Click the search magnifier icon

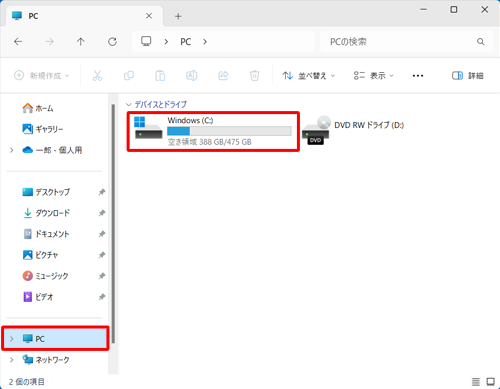(480, 42)
